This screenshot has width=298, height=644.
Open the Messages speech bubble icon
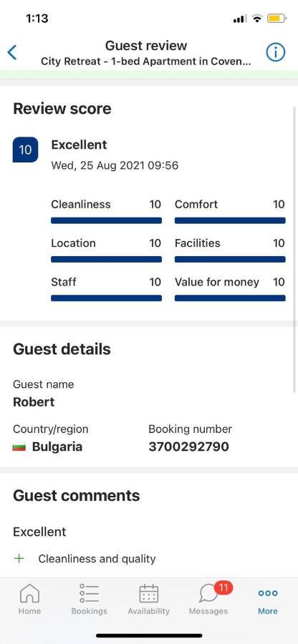(208, 595)
